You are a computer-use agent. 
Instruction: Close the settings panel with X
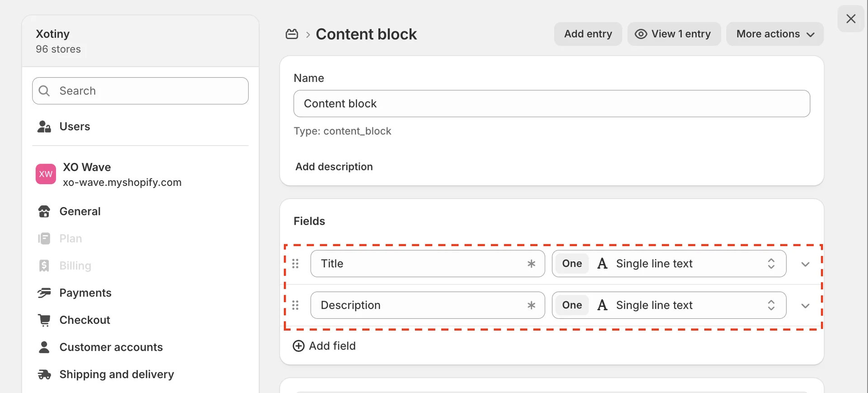(851, 19)
